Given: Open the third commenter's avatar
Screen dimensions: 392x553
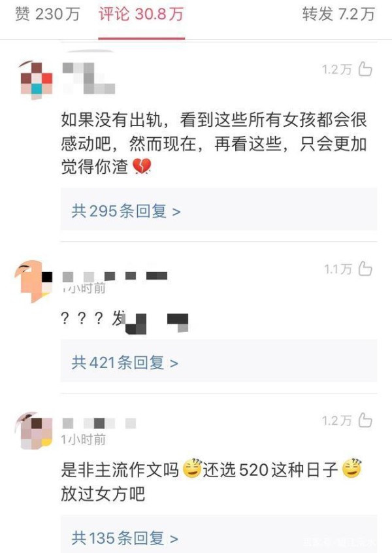Looking at the screenshot, I should pos(35,430).
